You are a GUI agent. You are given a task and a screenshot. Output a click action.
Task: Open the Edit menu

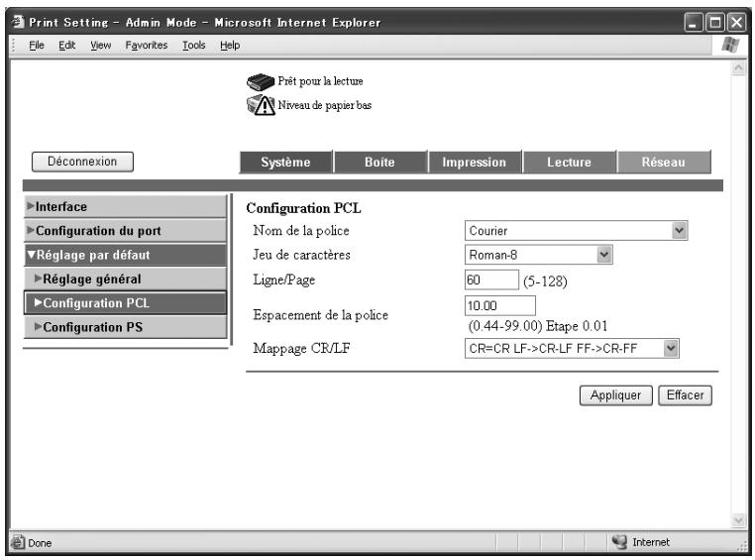point(67,46)
